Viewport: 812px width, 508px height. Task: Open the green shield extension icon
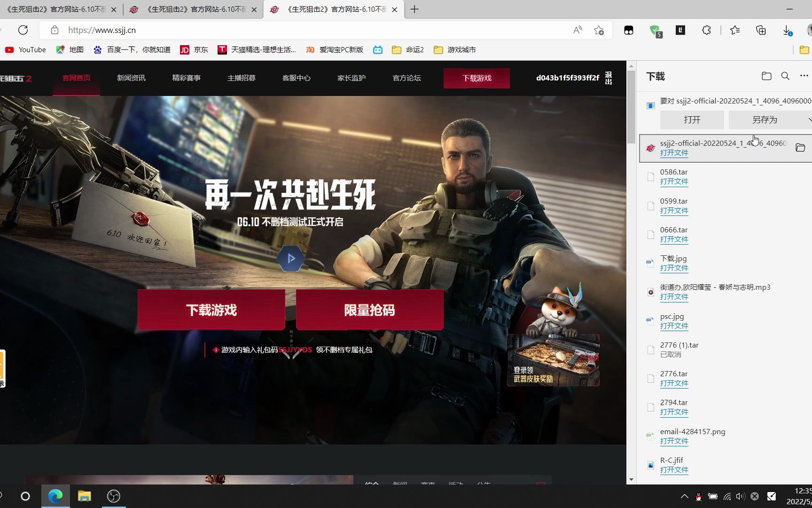pos(656,31)
